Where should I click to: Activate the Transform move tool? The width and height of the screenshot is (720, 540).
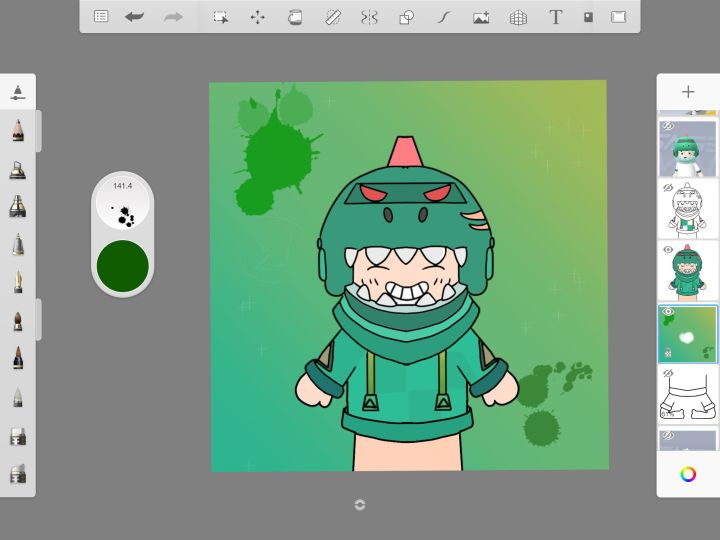coord(257,17)
